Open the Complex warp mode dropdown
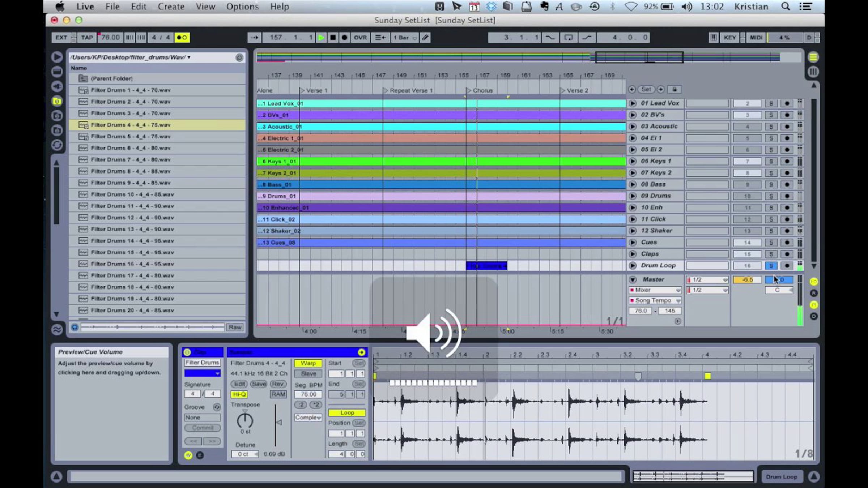The width and height of the screenshot is (868, 488). [x=308, y=418]
